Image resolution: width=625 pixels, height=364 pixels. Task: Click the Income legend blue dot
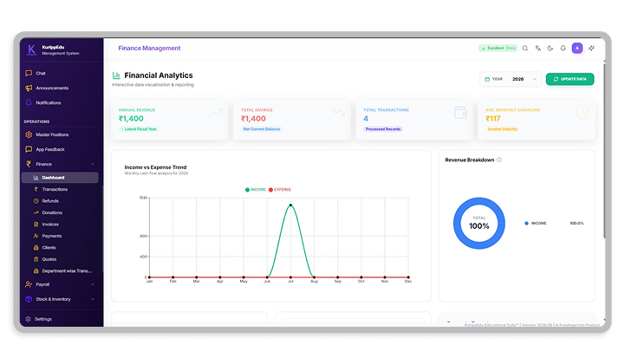click(526, 224)
